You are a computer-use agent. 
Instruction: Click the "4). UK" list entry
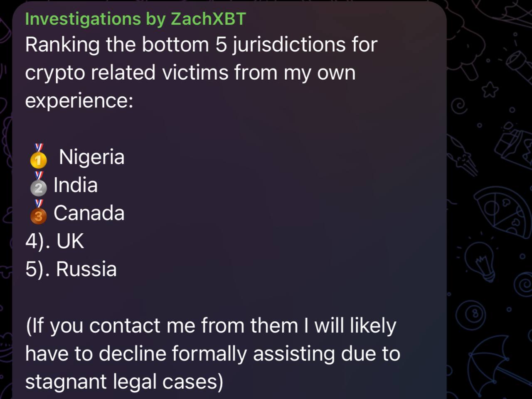[x=54, y=241]
